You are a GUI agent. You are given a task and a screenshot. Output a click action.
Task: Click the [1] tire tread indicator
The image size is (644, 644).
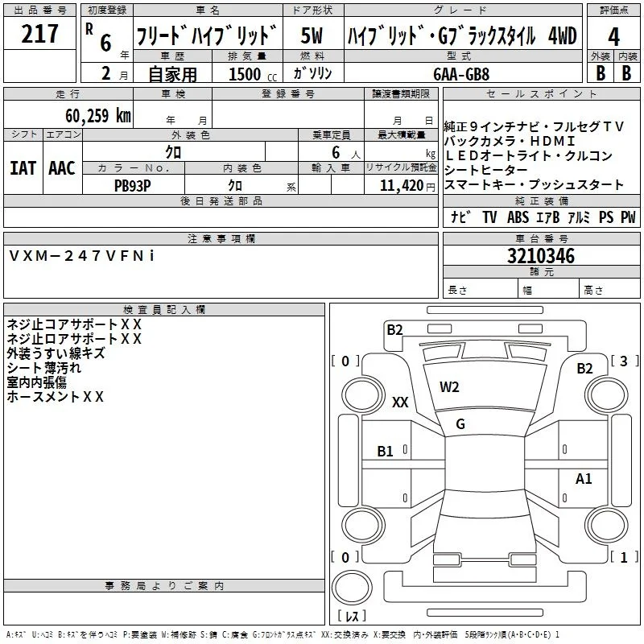pos(625,557)
